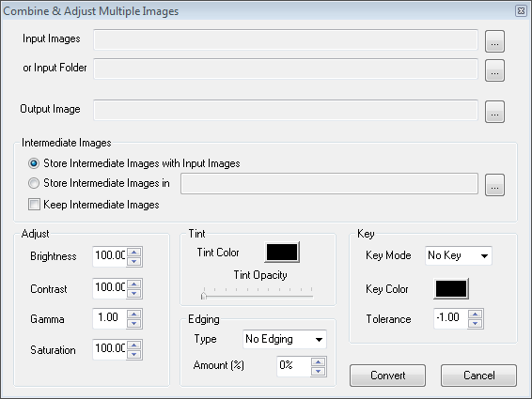Click the Gamma value field
532x399 pixels.
click(110, 318)
